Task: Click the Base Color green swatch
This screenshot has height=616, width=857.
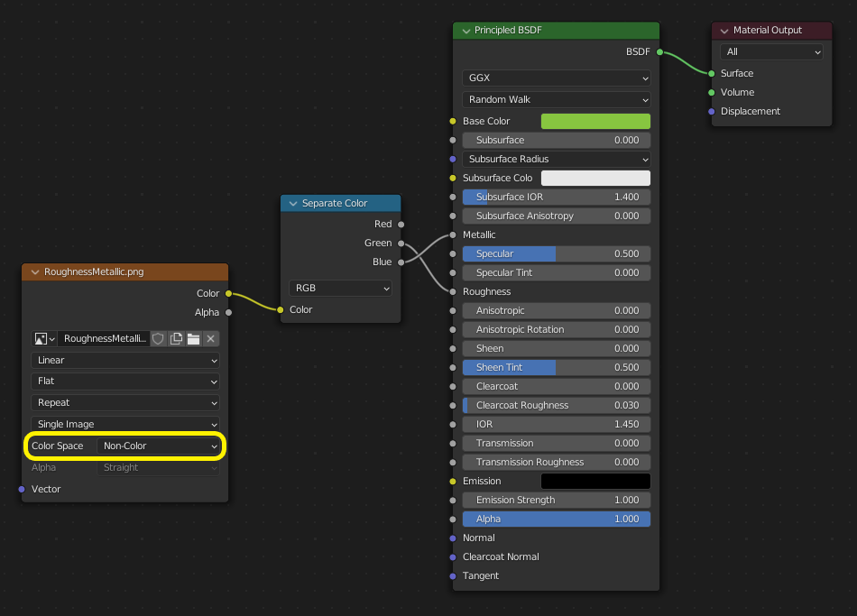Action: click(x=595, y=120)
